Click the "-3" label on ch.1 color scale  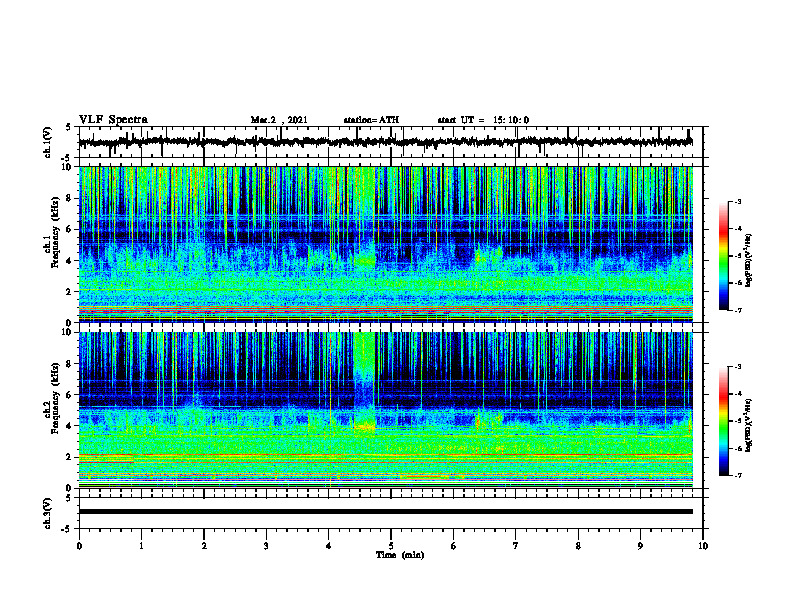click(x=737, y=201)
